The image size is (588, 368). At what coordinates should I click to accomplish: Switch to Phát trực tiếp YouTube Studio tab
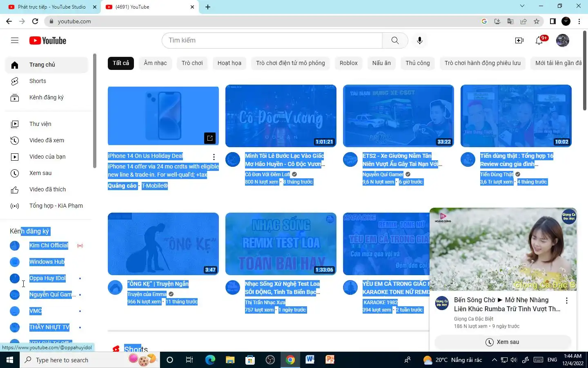pos(52,7)
